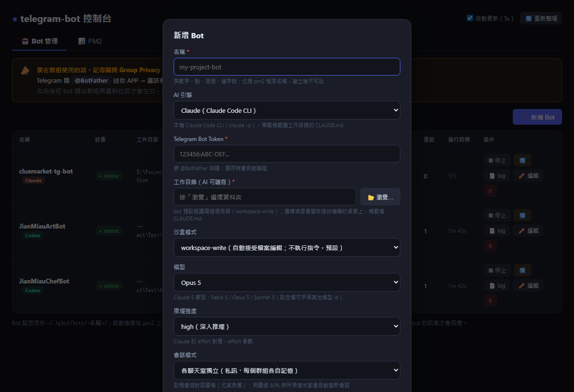The image size is (574, 392).
Task: Click the Codex tag under JianMiauChefBot
Action: pyautogui.click(x=33, y=291)
